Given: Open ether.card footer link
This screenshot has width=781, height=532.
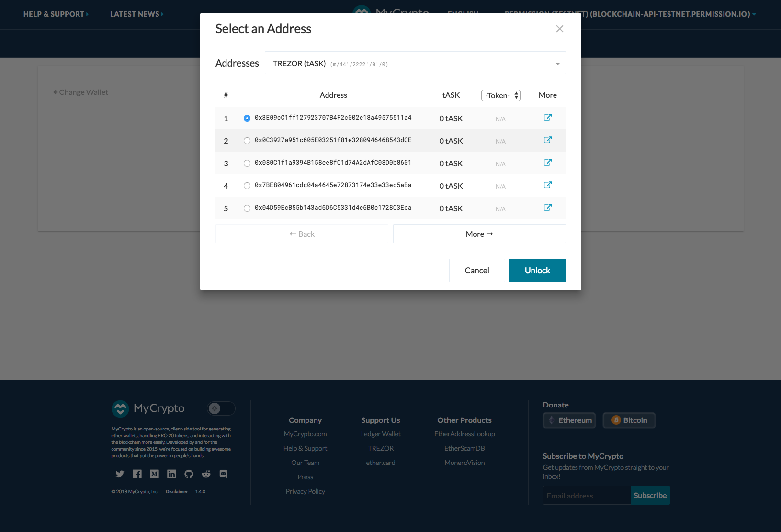Looking at the screenshot, I should pos(381,463).
